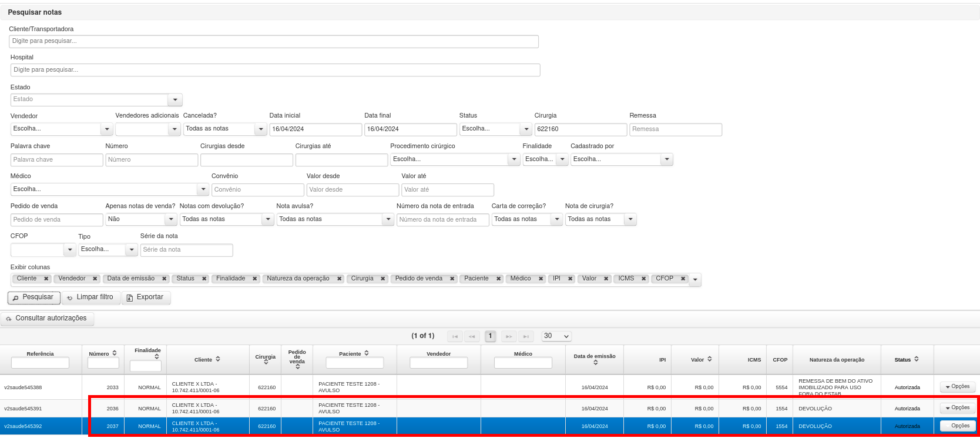This screenshot has width=980, height=438.
Task: Open the Tipo dropdown
Action: pyautogui.click(x=132, y=250)
